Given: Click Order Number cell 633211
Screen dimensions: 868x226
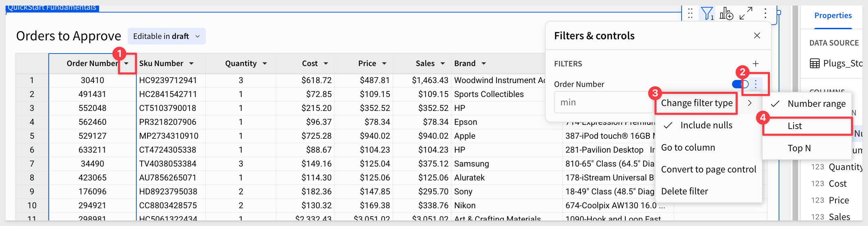Looking at the screenshot, I should [x=93, y=150].
